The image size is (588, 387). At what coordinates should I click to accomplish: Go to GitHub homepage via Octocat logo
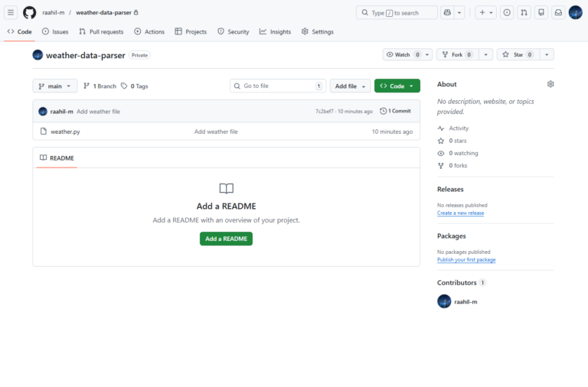click(30, 12)
